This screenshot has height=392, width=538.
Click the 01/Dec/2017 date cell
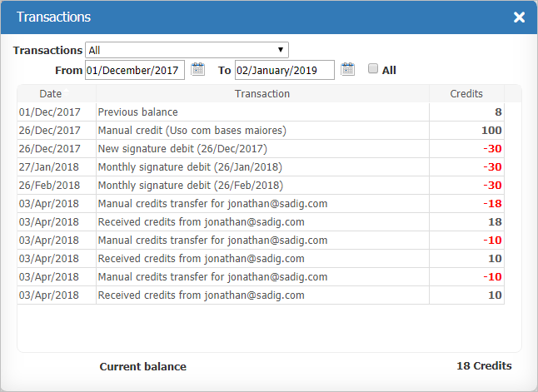(50, 112)
